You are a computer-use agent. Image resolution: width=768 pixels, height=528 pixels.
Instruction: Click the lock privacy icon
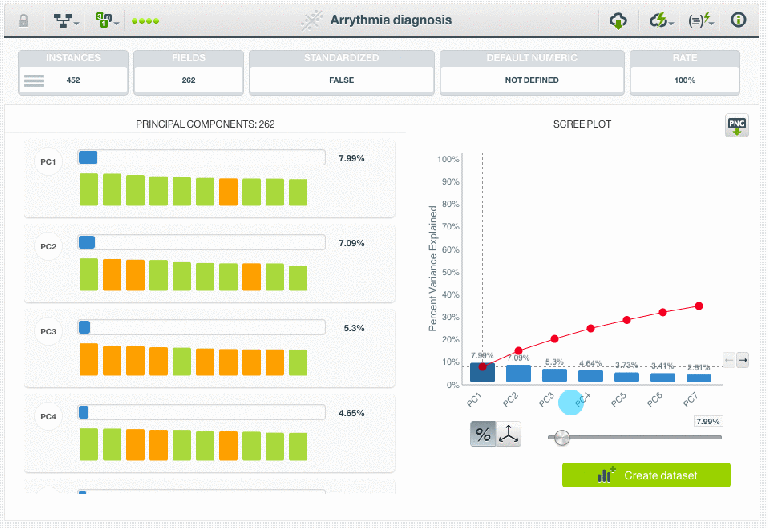click(x=24, y=20)
